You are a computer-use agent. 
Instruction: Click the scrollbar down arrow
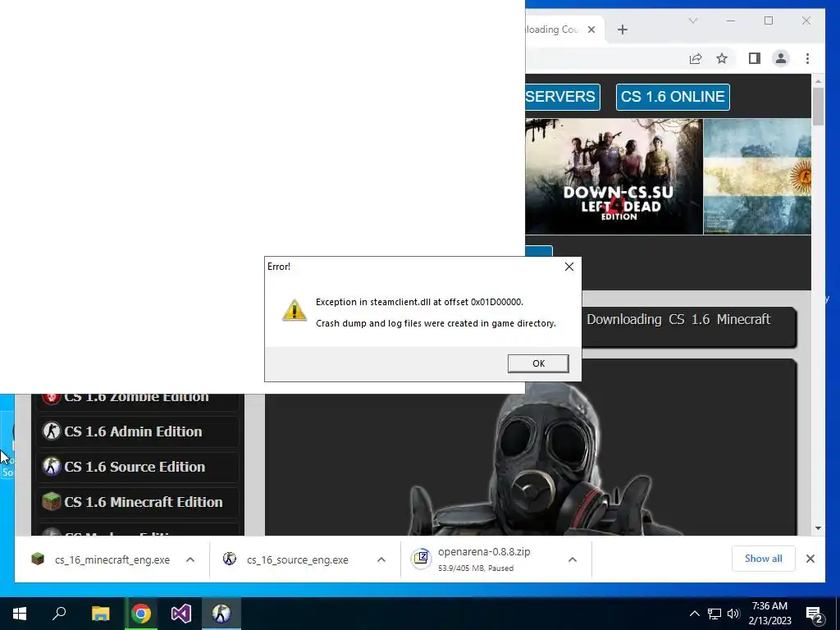tap(818, 528)
